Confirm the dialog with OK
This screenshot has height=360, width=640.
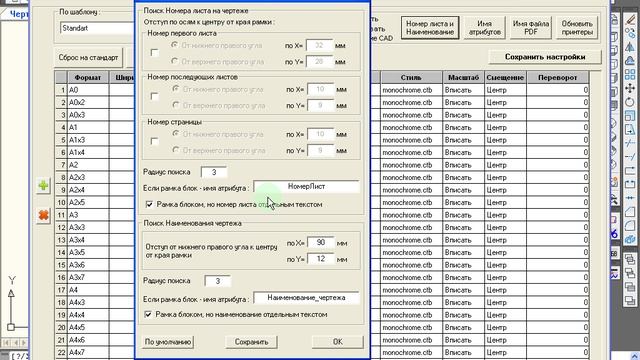point(338,342)
